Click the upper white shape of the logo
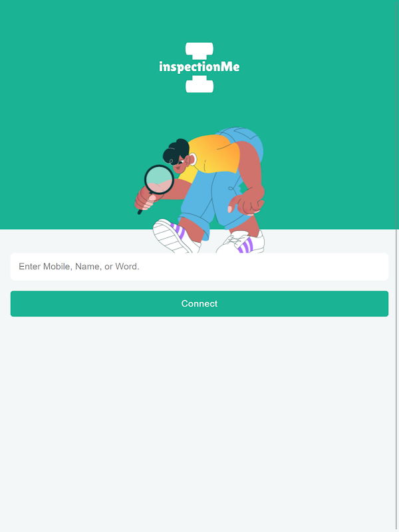The height and width of the screenshot is (532, 399). pos(199,51)
